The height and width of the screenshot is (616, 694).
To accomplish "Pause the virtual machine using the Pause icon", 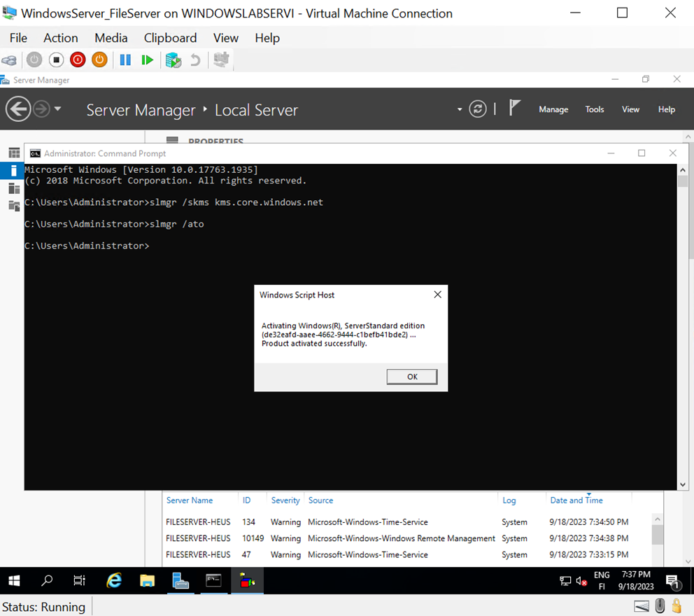I will [x=125, y=59].
